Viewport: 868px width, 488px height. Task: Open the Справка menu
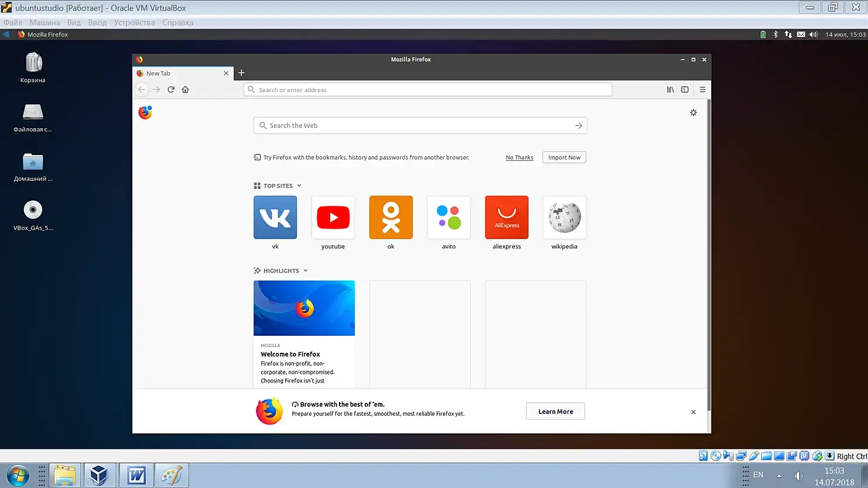click(178, 23)
